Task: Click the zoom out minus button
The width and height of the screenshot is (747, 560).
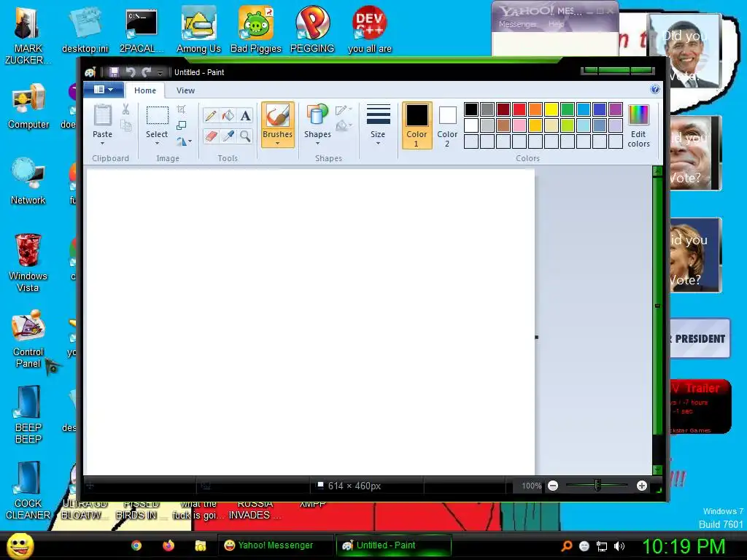Action: tap(553, 486)
